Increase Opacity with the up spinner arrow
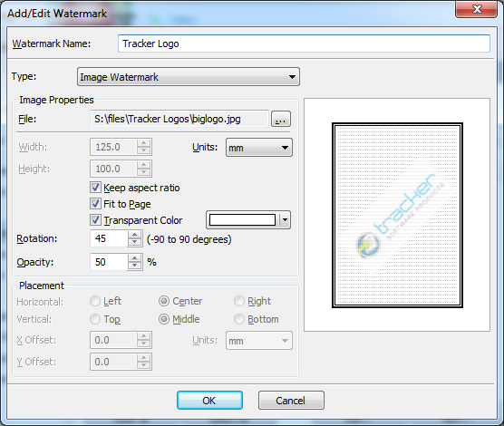Viewport: 504px width, 426px height. [134, 258]
